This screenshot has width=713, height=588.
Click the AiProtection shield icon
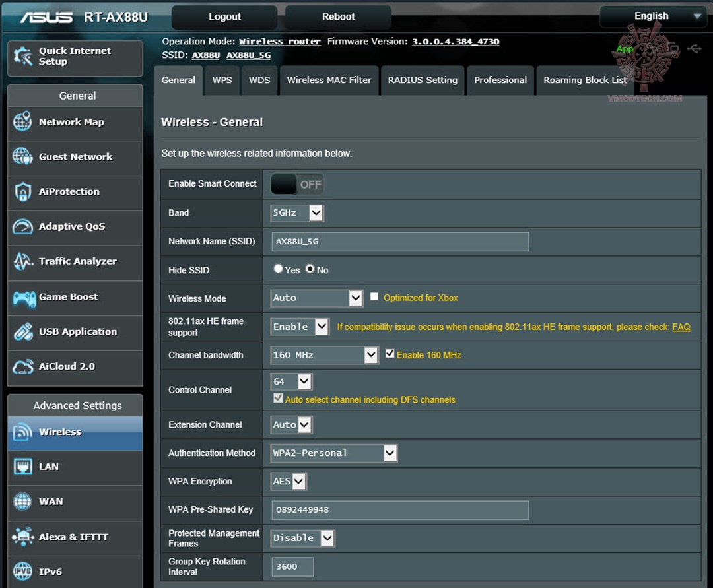click(22, 192)
